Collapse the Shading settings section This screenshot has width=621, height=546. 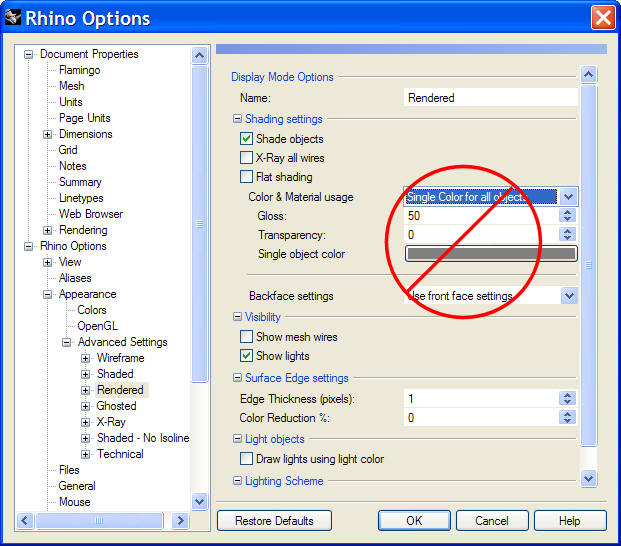(237, 119)
